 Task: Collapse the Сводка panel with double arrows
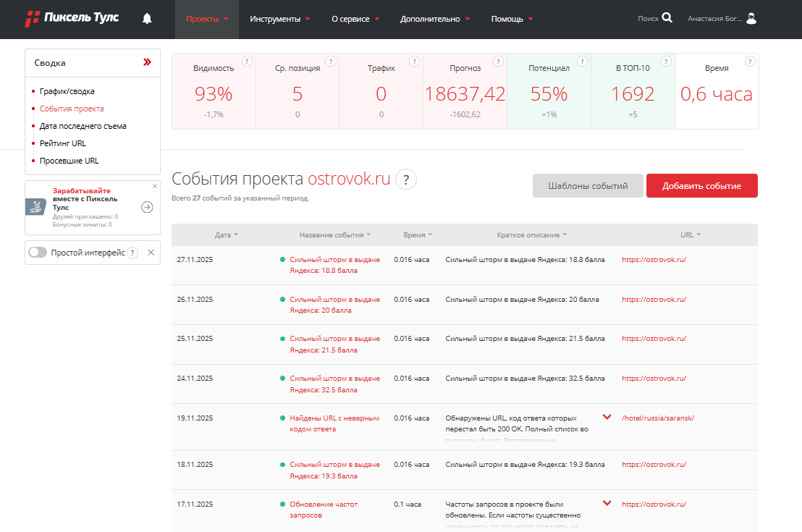pos(147,63)
